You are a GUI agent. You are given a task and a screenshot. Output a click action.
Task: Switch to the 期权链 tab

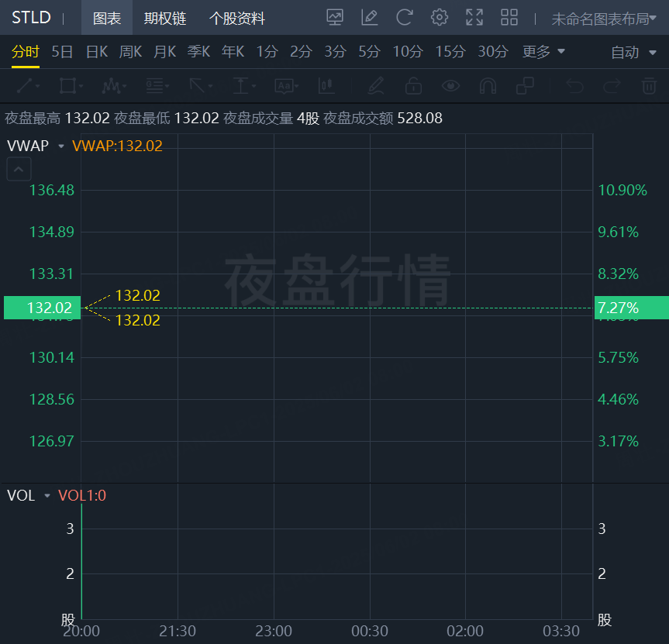164,18
